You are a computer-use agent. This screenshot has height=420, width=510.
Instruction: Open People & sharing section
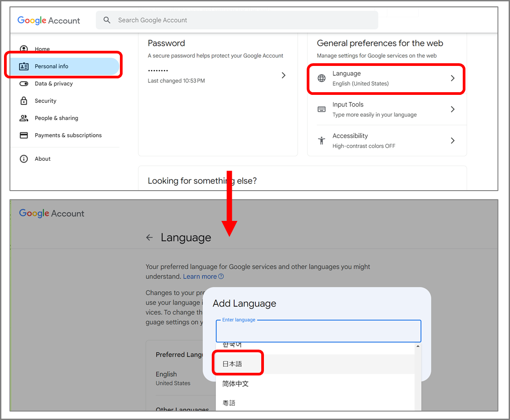[x=56, y=118]
